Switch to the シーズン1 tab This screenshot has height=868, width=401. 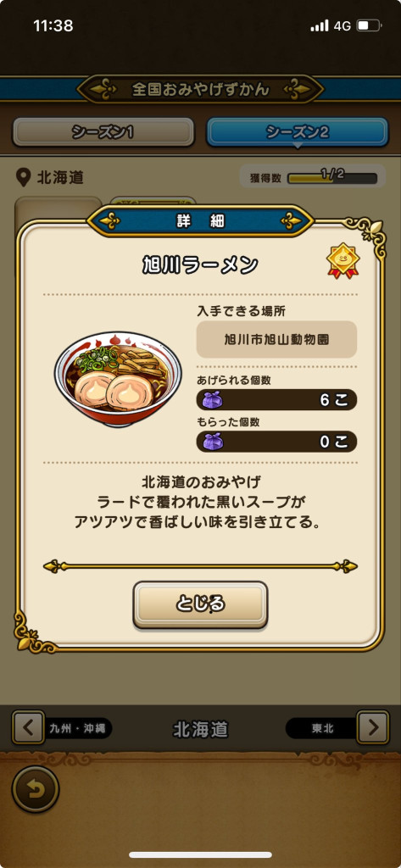pyautogui.click(x=103, y=131)
